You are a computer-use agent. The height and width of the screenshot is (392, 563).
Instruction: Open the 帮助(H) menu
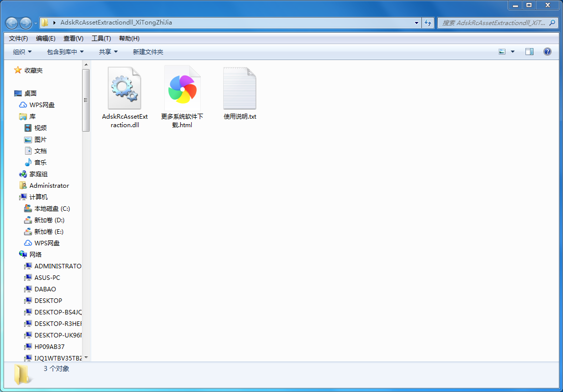pyautogui.click(x=129, y=39)
